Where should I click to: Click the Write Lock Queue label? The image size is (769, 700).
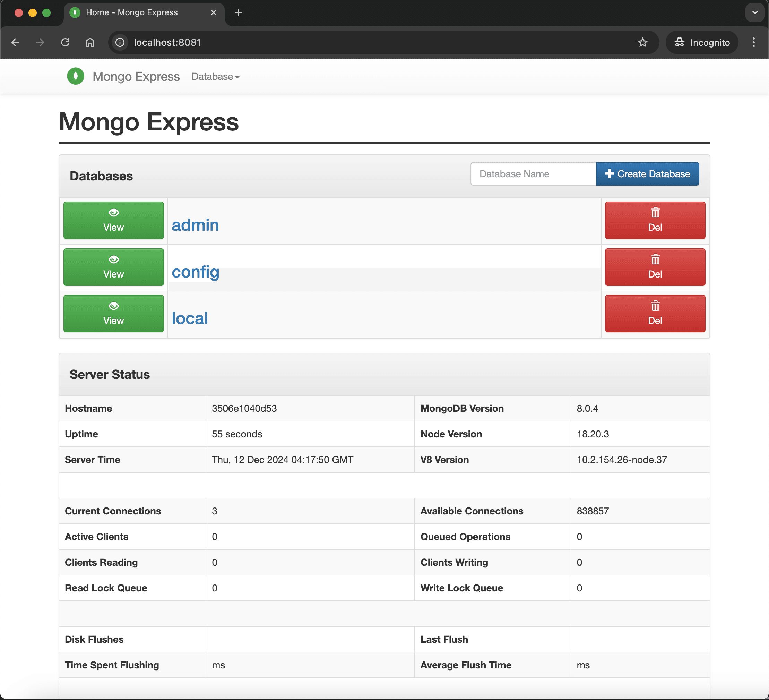pos(461,588)
